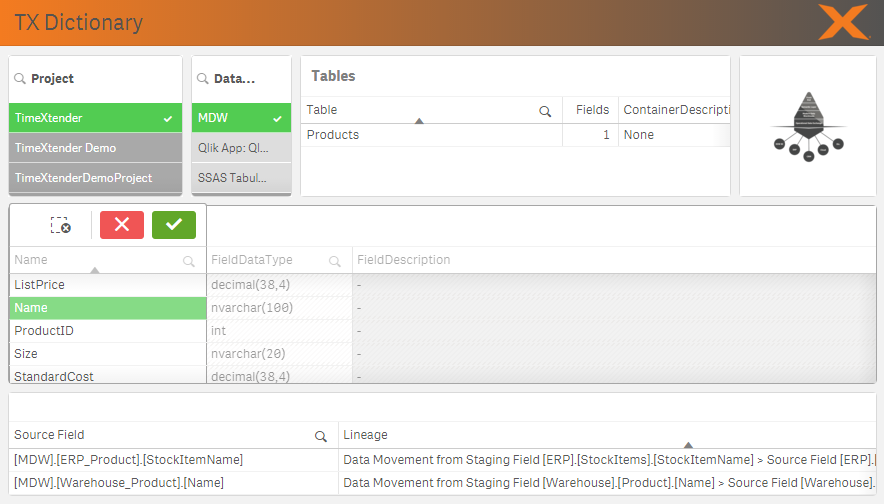Click the None container description cell
Screen dimensions: 884x504
(x=674, y=135)
